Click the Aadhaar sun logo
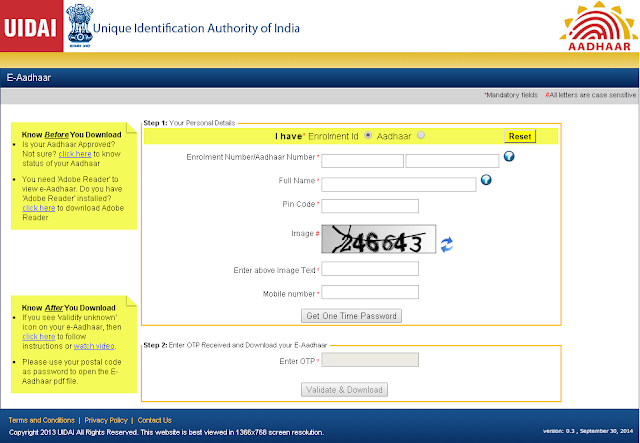The height and width of the screenshot is (443, 640). pyautogui.click(x=598, y=26)
